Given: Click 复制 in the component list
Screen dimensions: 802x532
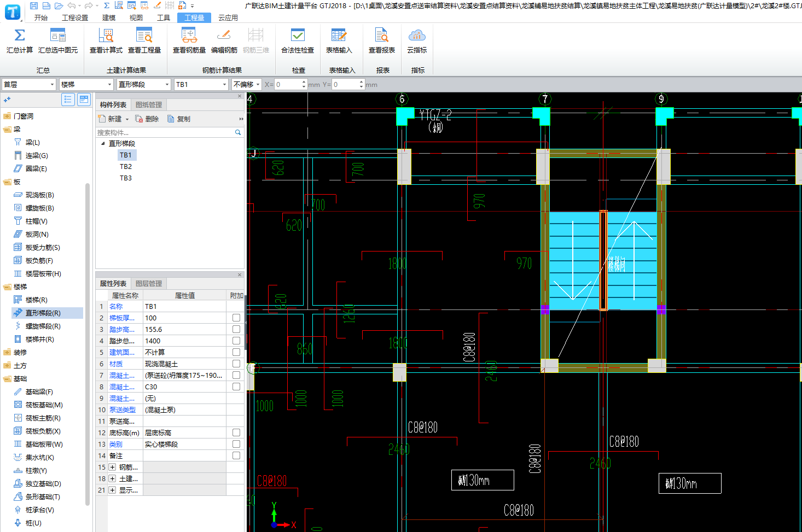Looking at the screenshot, I should pyautogui.click(x=179, y=119).
